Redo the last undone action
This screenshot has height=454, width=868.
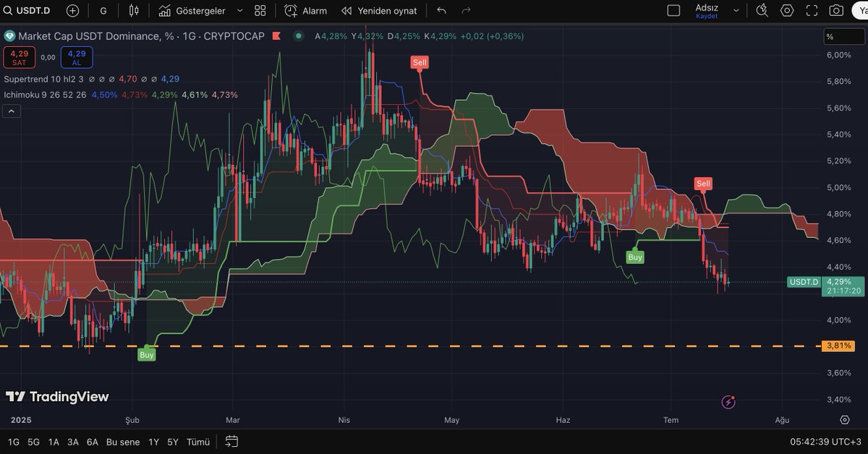(467, 11)
